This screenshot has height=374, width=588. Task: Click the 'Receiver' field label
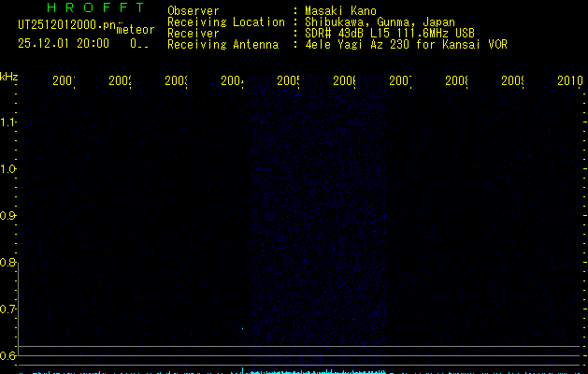(x=194, y=34)
